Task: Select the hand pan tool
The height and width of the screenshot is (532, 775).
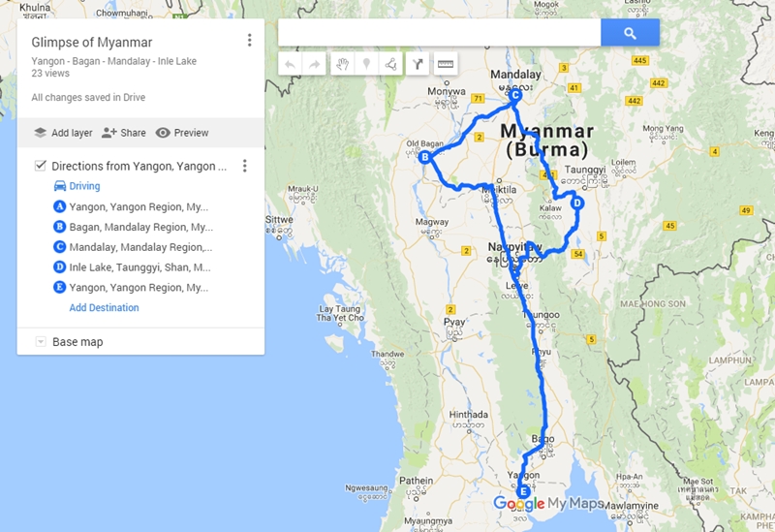Action: click(x=343, y=64)
